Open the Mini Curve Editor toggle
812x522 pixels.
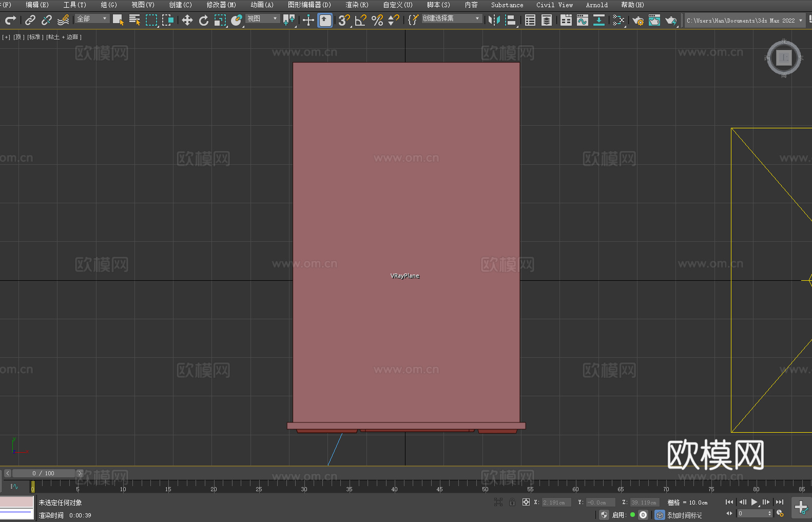coord(14,486)
